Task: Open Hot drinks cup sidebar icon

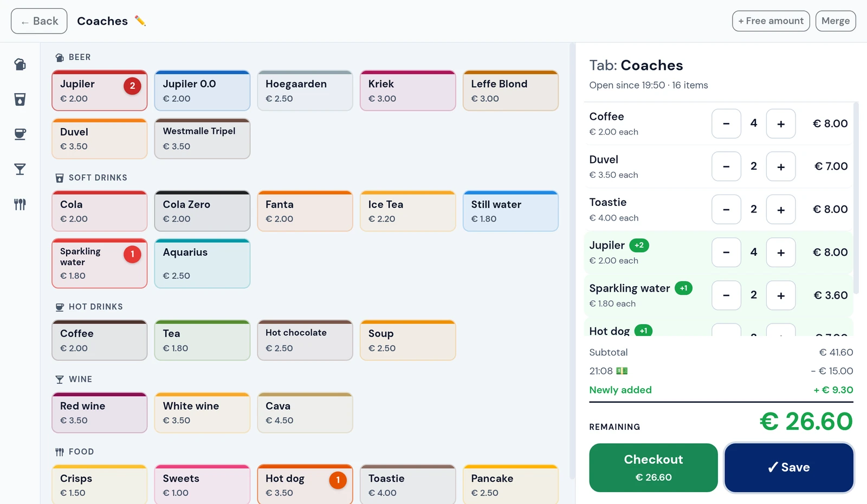Action: click(x=20, y=134)
